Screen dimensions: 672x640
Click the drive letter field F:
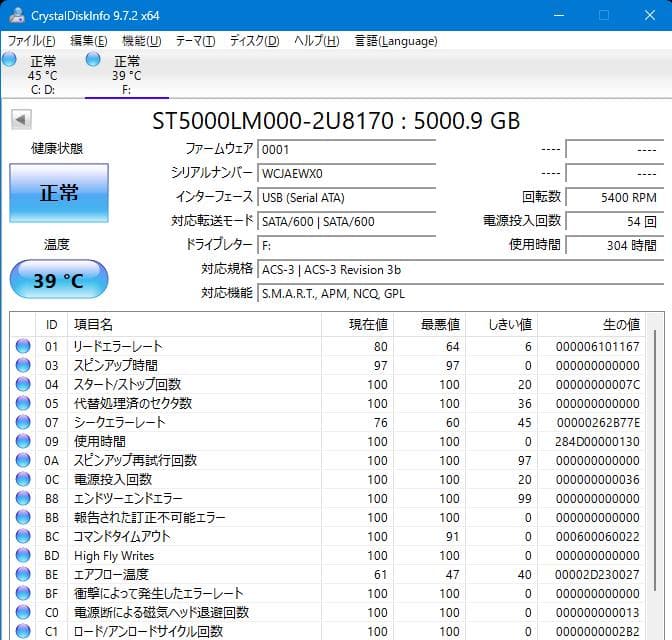[347, 245]
